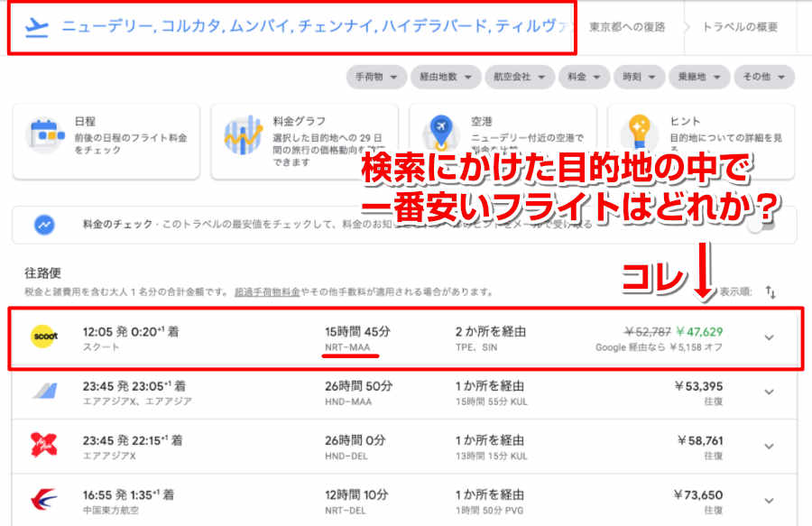Image resolution: width=812 pixels, height=526 pixels.
Task: Open the 航空会社 airlines filter dropdown
Action: click(x=520, y=77)
